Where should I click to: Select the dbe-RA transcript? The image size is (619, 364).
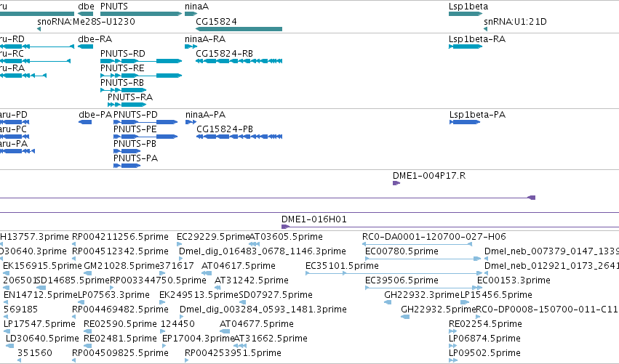coord(86,46)
